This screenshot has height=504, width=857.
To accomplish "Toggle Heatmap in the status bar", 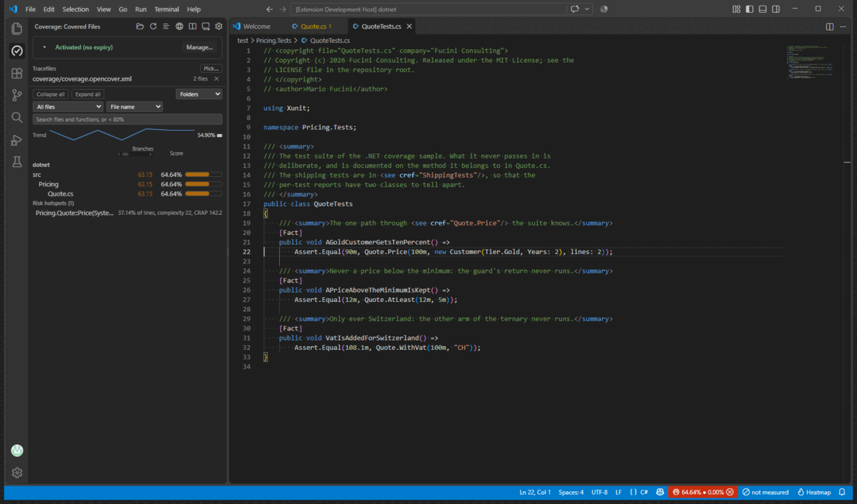I will click(x=814, y=493).
